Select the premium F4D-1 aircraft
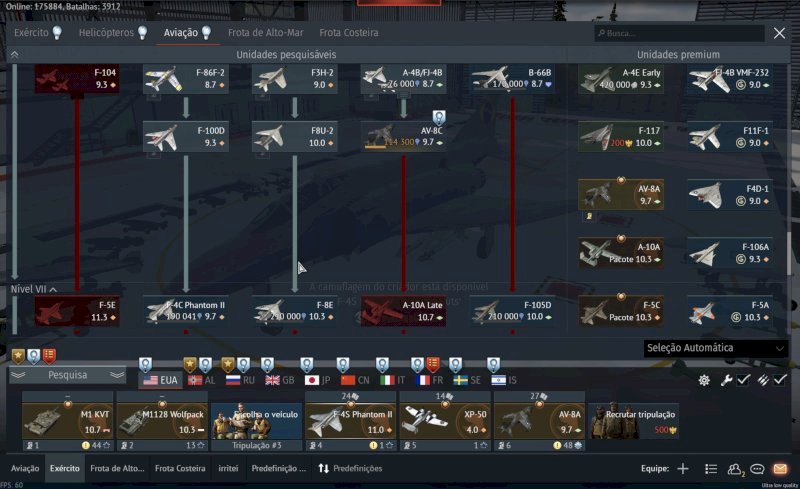 click(x=730, y=195)
